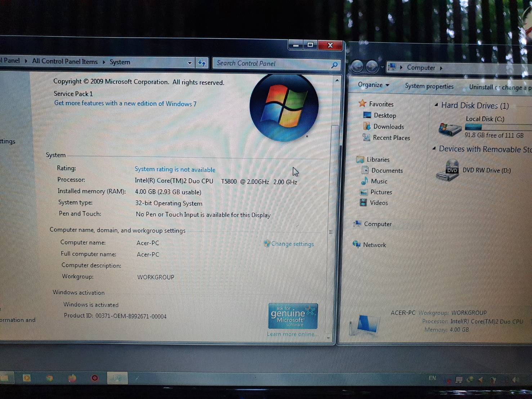The height and width of the screenshot is (399, 532).
Task: Open address bar history dropdown in System window
Action: click(189, 63)
